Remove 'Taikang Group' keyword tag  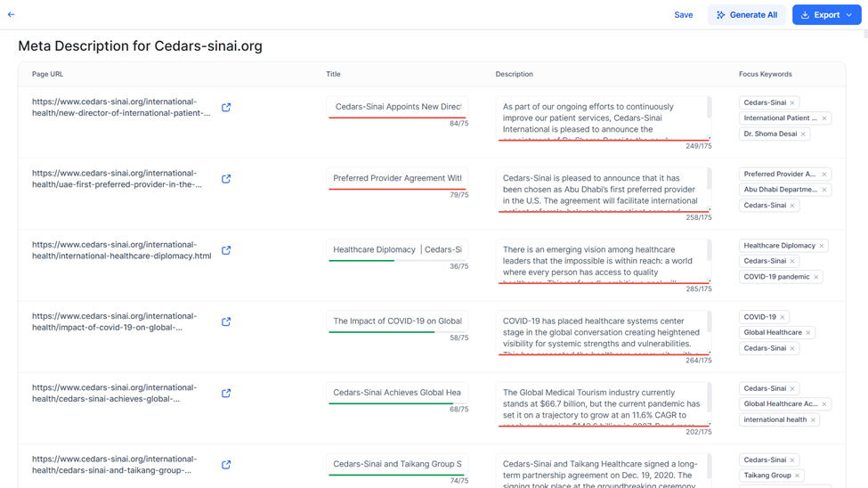pyautogui.click(x=797, y=476)
